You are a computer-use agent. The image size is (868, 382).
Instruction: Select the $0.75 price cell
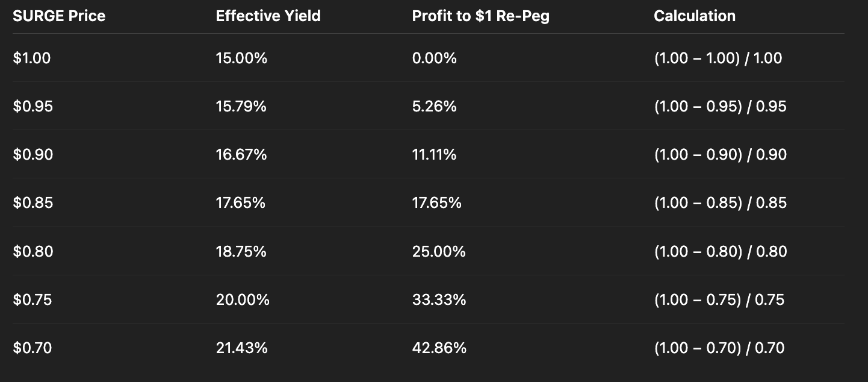coord(33,300)
